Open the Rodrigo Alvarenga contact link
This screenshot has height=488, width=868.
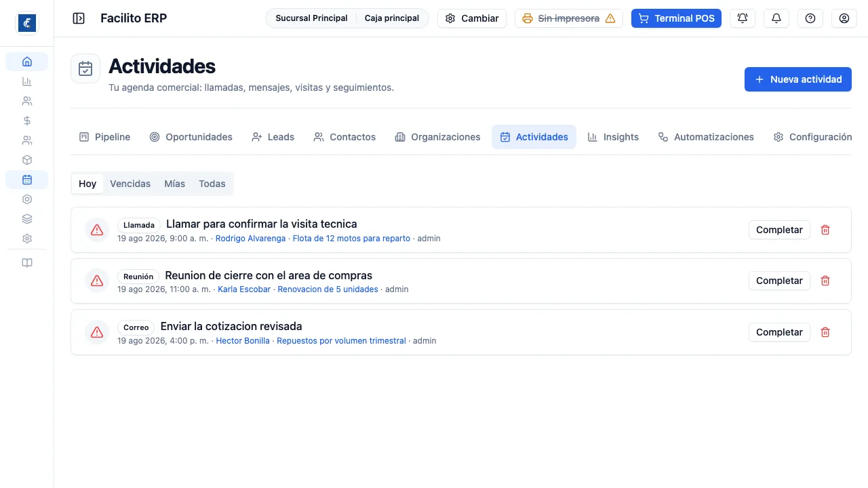pos(250,239)
